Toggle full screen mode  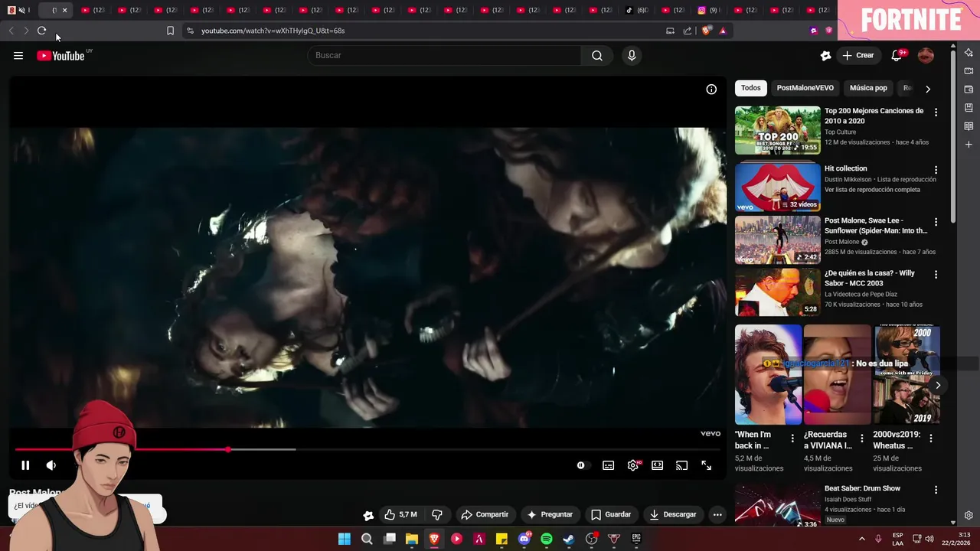(x=707, y=465)
